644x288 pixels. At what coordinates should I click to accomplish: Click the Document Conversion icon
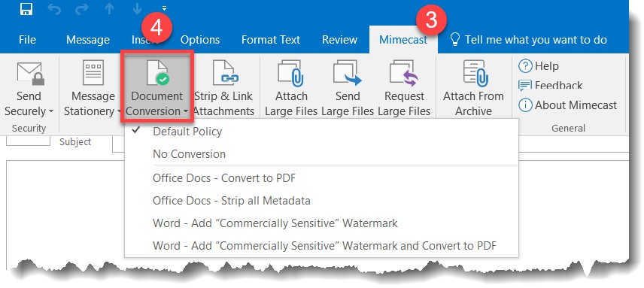tap(157, 72)
